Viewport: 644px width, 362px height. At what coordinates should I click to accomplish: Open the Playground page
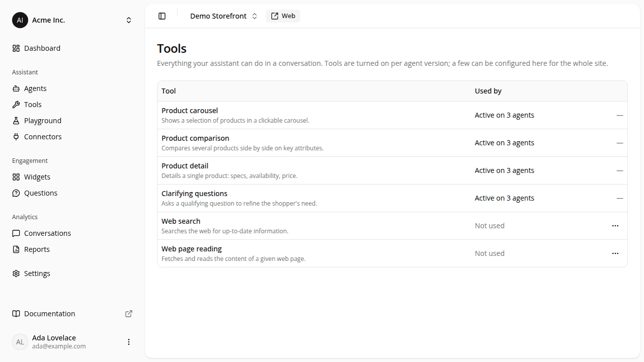[x=72, y=121]
